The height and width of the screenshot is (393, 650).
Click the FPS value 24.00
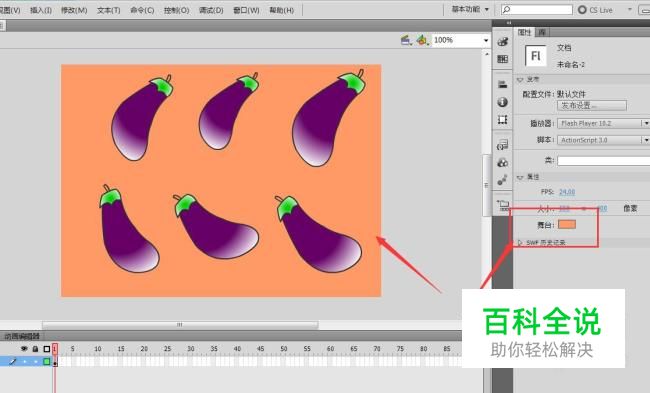pyautogui.click(x=567, y=192)
